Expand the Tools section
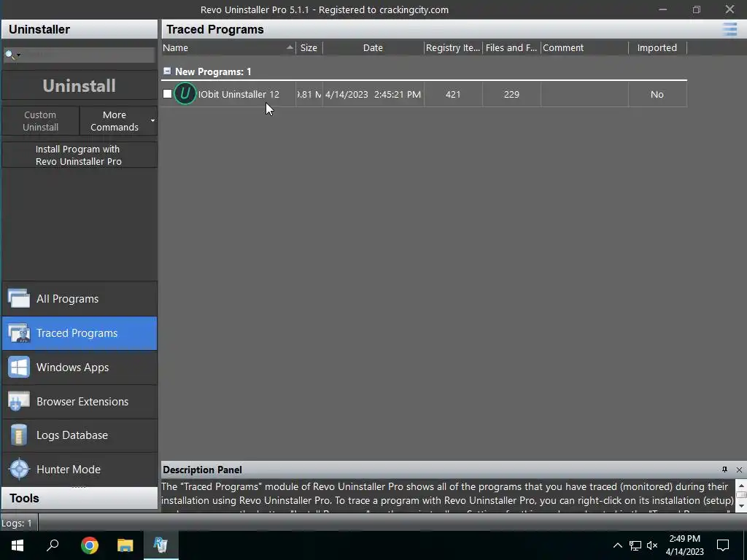 pyautogui.click(x=80, y=498)
